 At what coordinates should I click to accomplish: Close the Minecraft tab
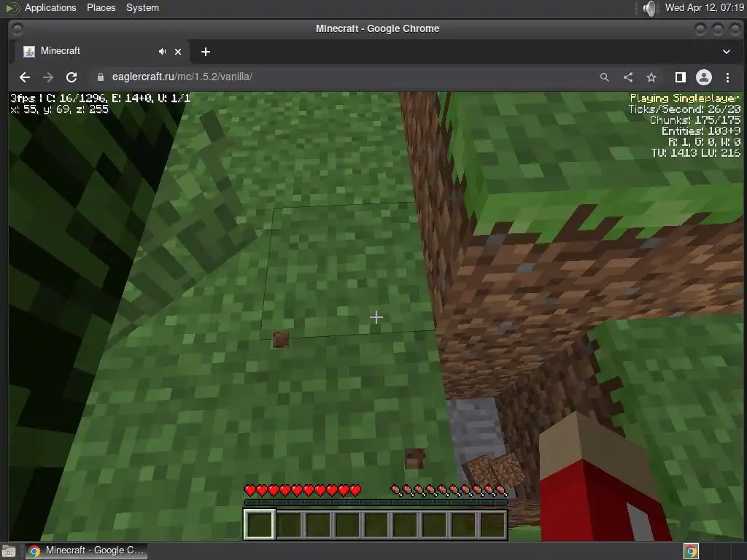pyautogui.click(x=178, y=52)
